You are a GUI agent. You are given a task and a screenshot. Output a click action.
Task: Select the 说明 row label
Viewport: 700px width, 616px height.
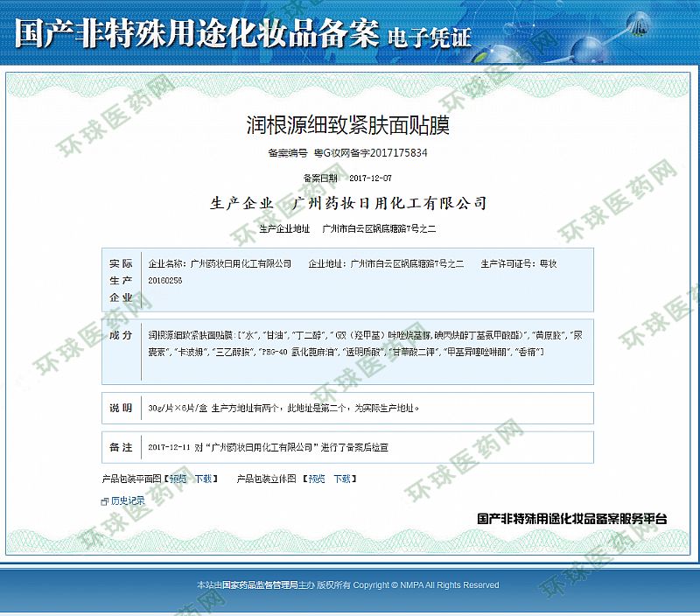click(121, 408)
